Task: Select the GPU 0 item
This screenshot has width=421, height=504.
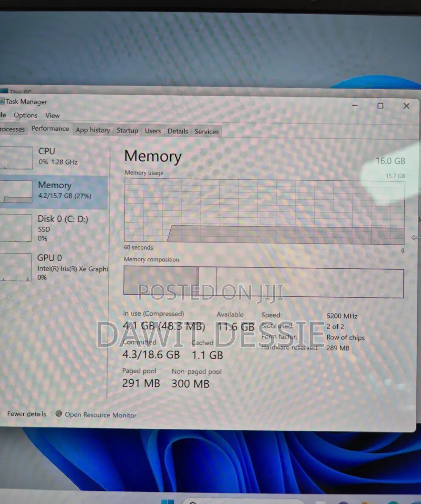Action: click(x=53, y=267)
